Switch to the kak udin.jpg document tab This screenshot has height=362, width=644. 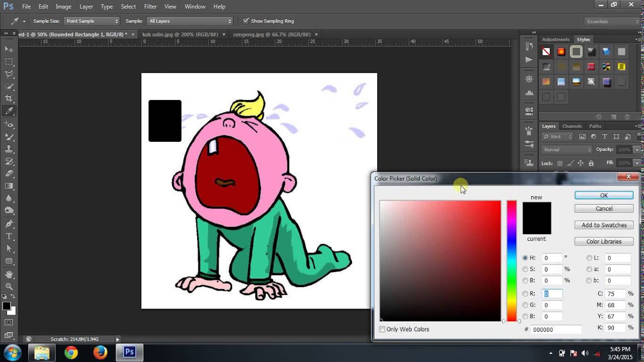pos(180,34)
